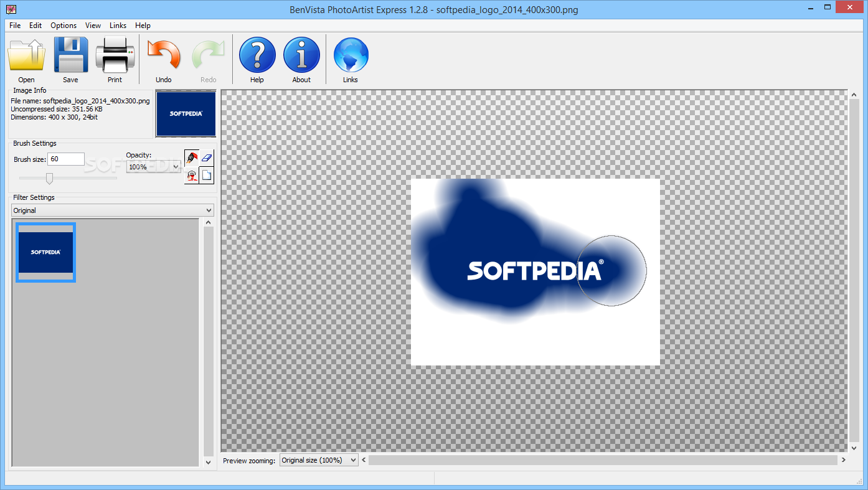Viewport: 868px width, 490px height.
Task: Expand the Opacity 100% dropdown
Action: (x=153, y=167)
